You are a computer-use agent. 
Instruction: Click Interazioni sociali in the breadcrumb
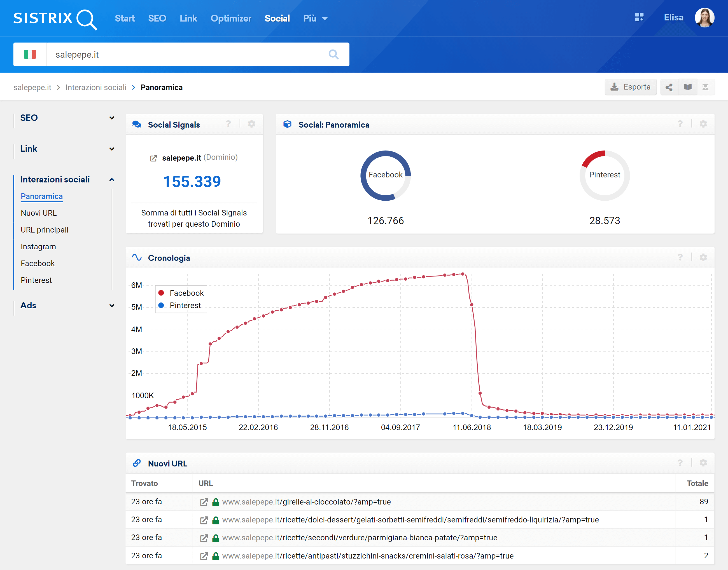pos(96,87)
